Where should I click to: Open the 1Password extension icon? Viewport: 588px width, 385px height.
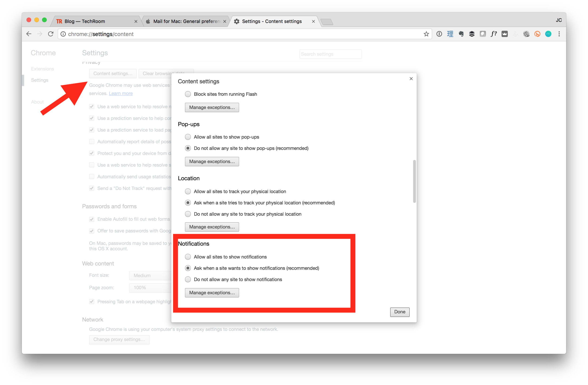439,34
